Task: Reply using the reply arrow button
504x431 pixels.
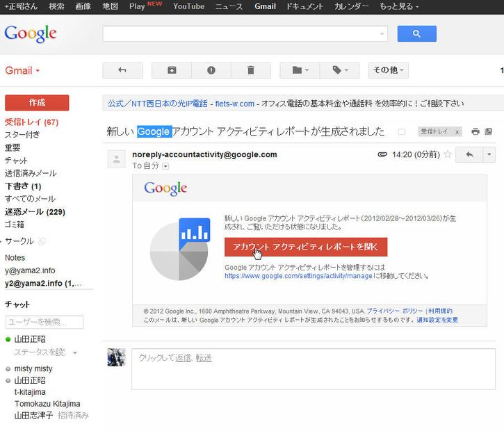Action: [469, 155]
